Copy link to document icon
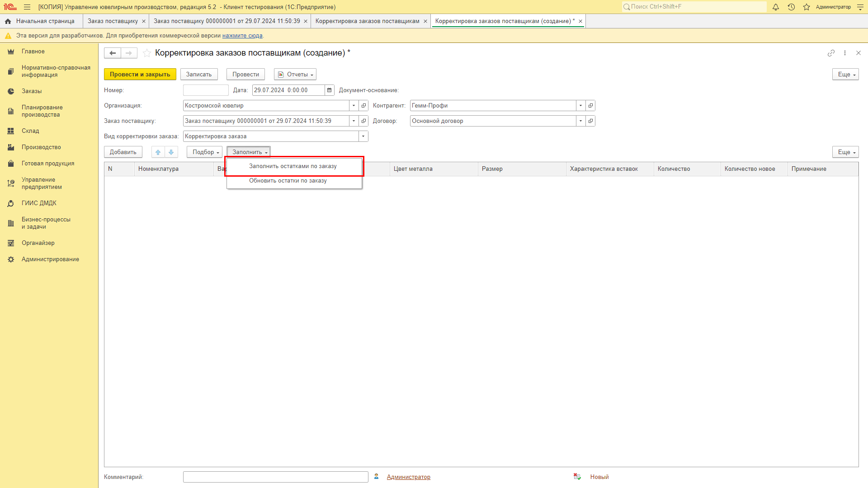Screen dimensions: 868x488 [831, 53]
